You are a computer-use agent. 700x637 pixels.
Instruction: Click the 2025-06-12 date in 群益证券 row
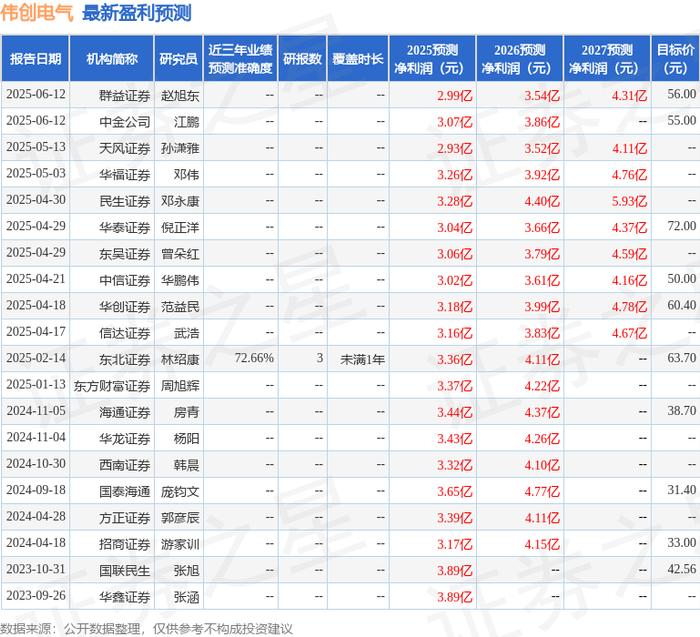[x=36, y=94]
